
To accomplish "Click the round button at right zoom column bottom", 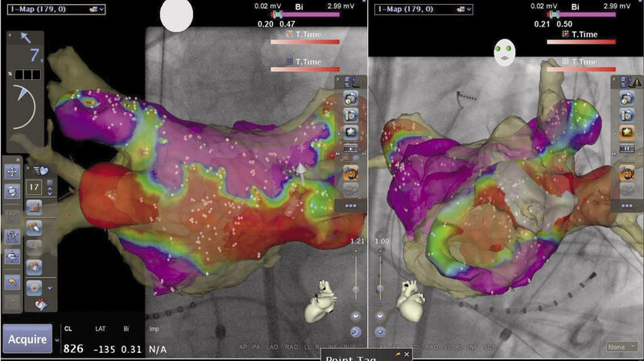I will coord(380,332).
